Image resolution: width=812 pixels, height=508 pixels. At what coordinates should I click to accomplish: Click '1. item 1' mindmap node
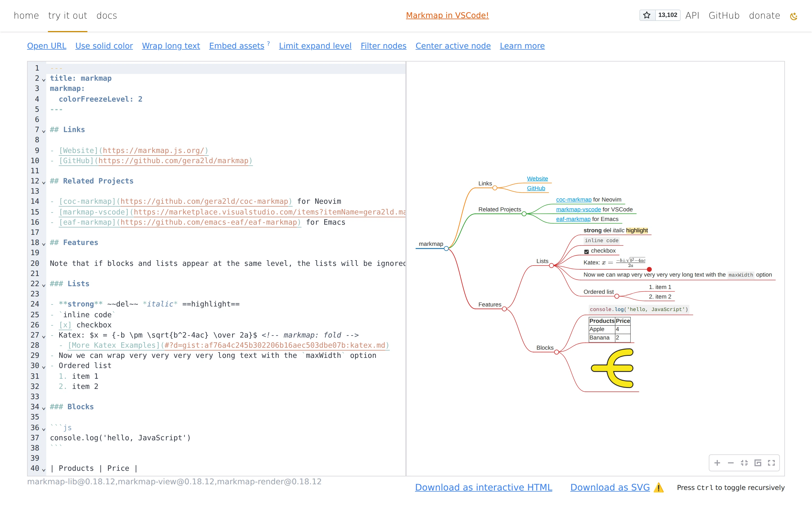660,287
